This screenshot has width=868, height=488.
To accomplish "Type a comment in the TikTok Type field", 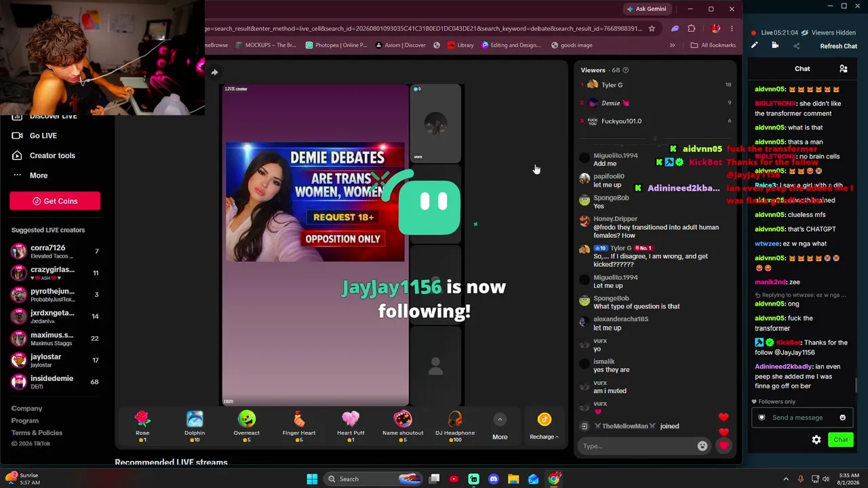I will point(639,446).
